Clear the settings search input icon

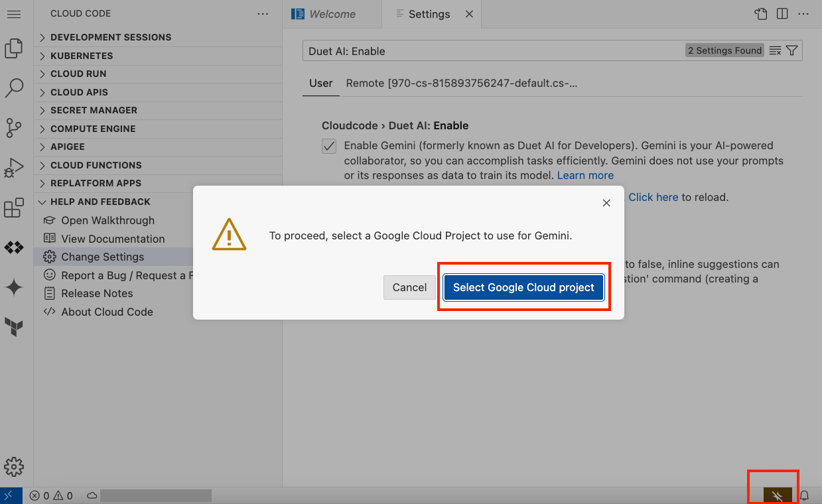(775, 50)
